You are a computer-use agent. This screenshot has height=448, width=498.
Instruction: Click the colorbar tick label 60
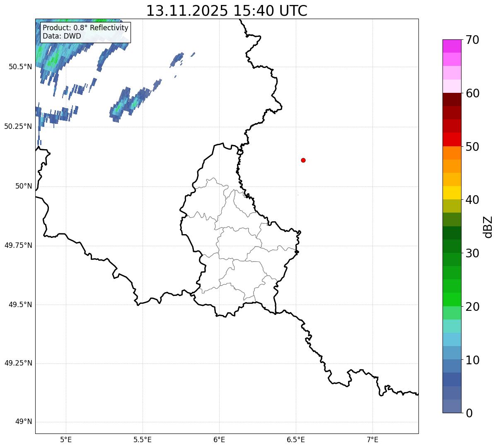click(x=472, y=93)
